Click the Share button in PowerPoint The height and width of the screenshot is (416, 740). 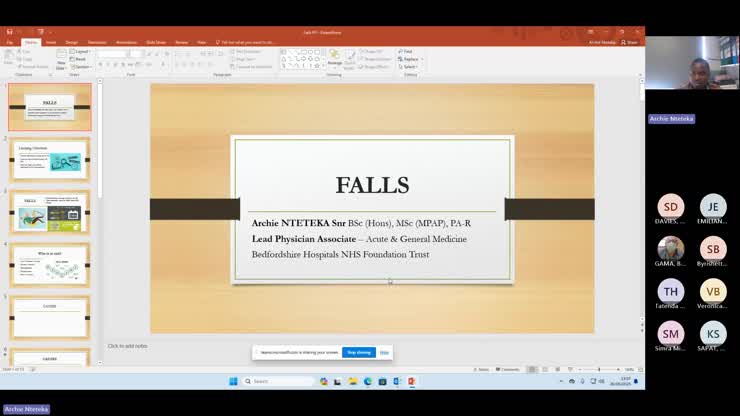pos(629,42)
